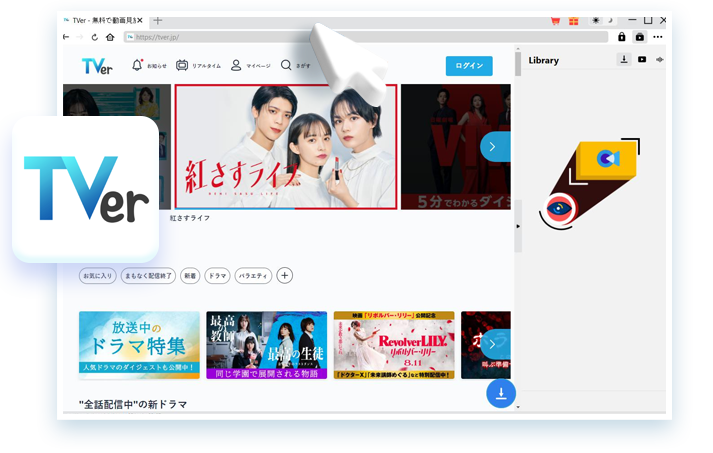Image resolution: width=713 pixels, height=453 pixels.
Task: Open a new tab with the plus button
Action: click(x=157, y=20)
